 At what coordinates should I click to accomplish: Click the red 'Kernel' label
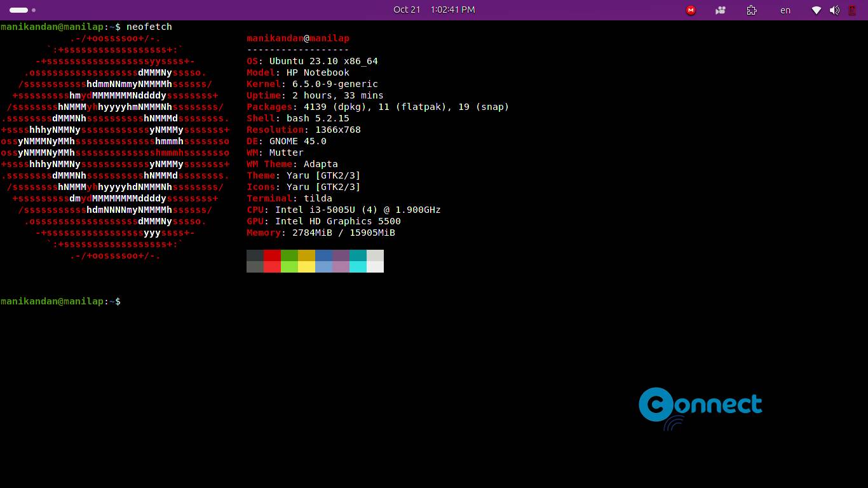264,84
